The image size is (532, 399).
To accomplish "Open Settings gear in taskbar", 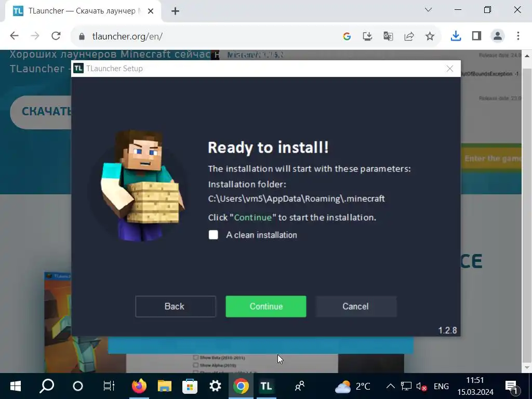I will 215,386.
